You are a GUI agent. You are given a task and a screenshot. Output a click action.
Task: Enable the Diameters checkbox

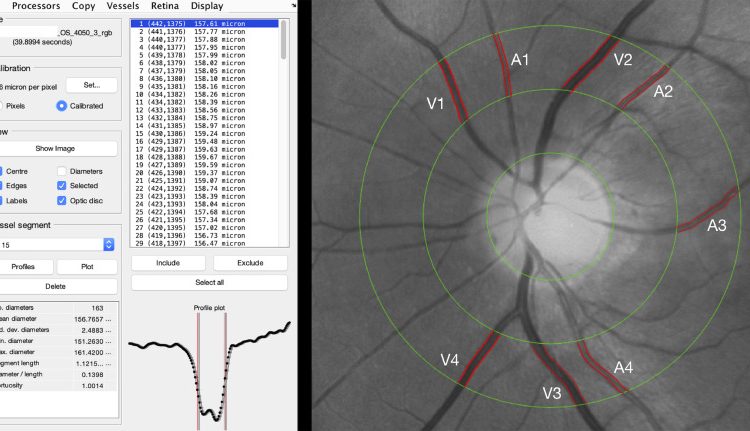[62, 171]
